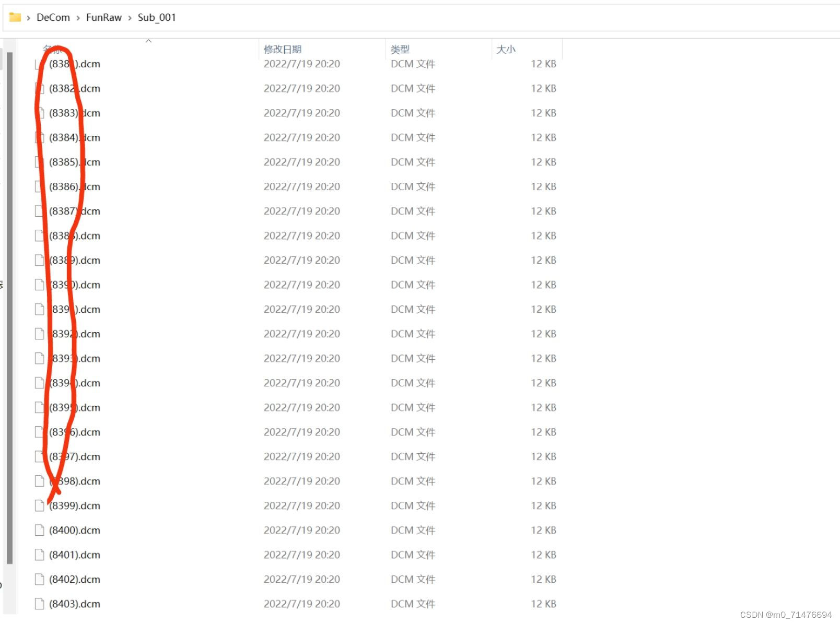Expand chevron between FunRaw and Sub_001
The image size is (840, 624).
click(x=130, y=18)
